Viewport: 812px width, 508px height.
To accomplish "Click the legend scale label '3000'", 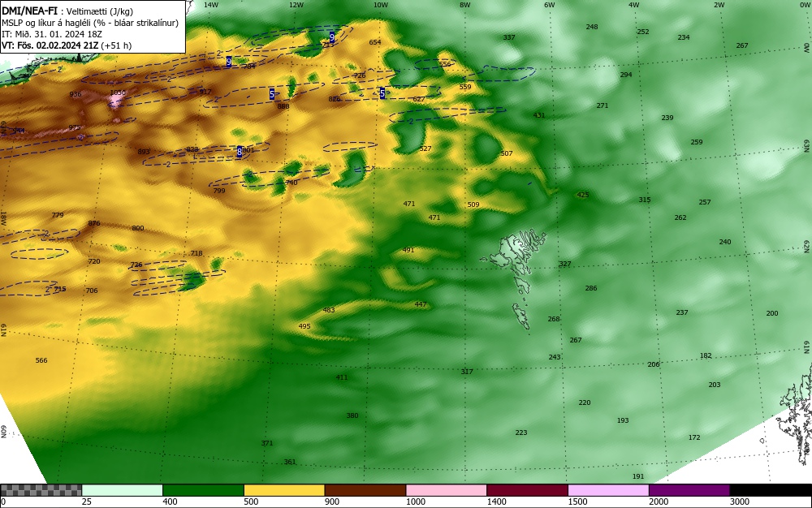I will 740,502.
